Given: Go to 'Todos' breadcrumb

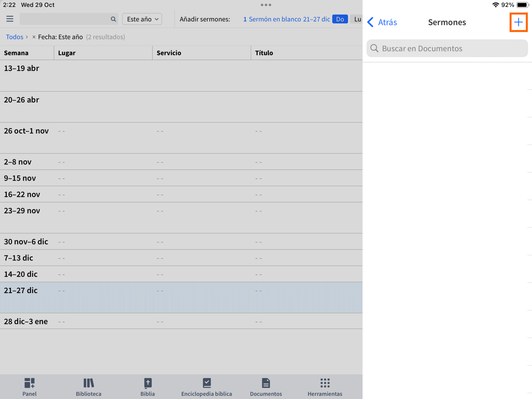Looking at the screenshot, I should click(15, 37).
